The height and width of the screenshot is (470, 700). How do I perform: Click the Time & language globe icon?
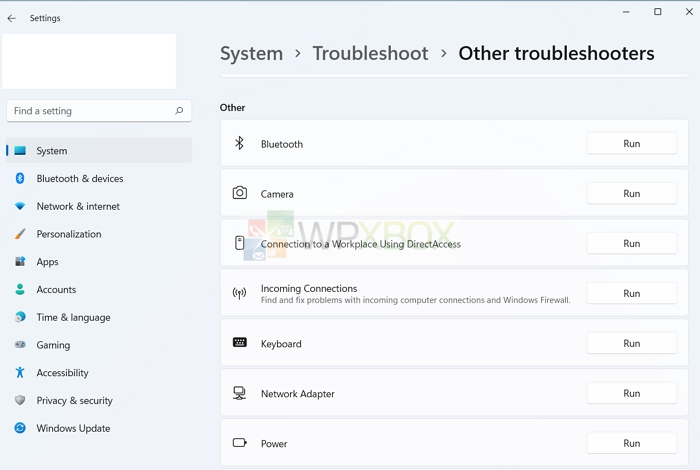[20, 317]
